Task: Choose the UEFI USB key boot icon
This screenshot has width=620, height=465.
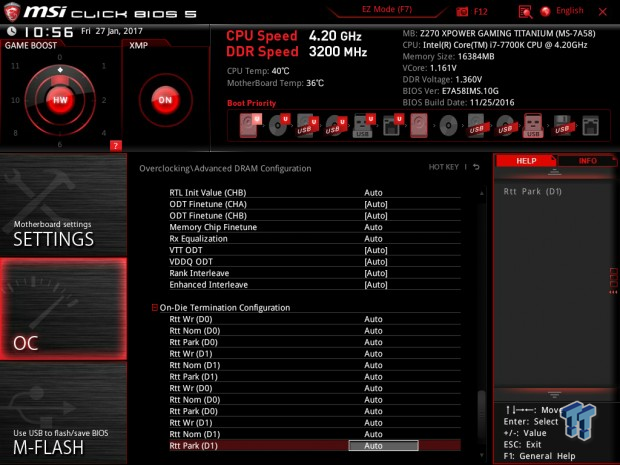Action: tap(364, 125)
